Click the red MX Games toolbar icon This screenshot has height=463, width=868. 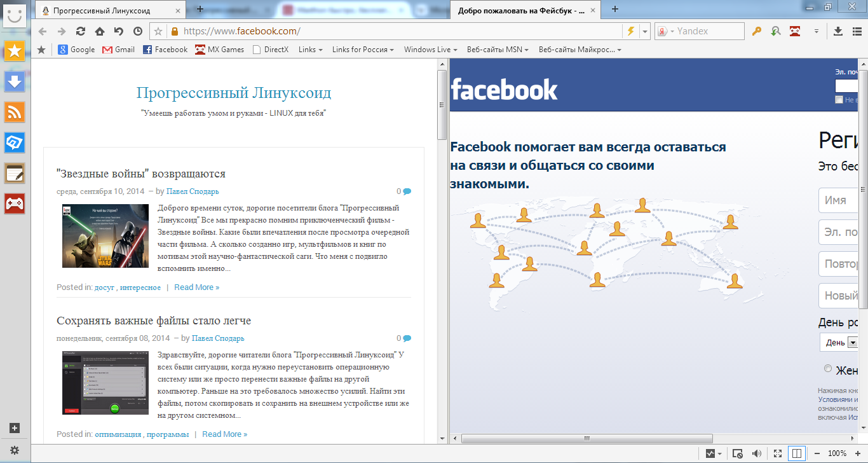pyautogui.click(x=795, y=31)
